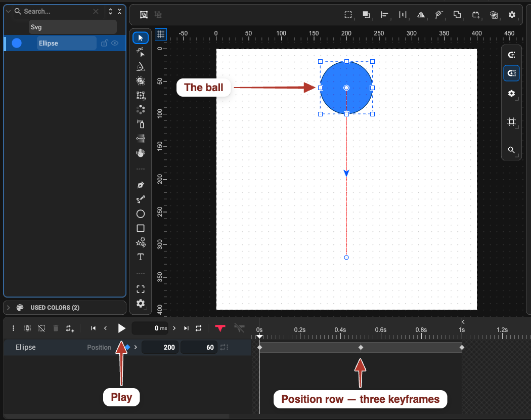Choose the Star and spiral shapes tool
Viewport: 531px width, 420px height.
(141, 242)
